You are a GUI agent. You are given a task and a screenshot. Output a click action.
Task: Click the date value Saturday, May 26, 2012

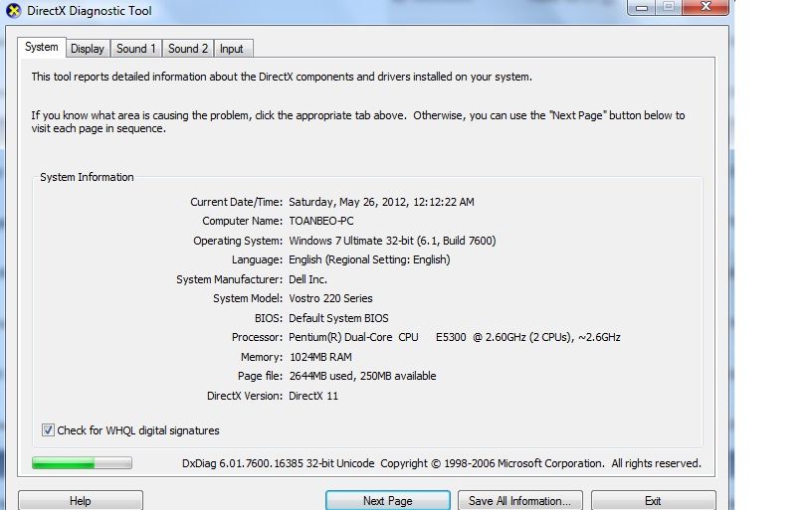(x=381, y=202)
